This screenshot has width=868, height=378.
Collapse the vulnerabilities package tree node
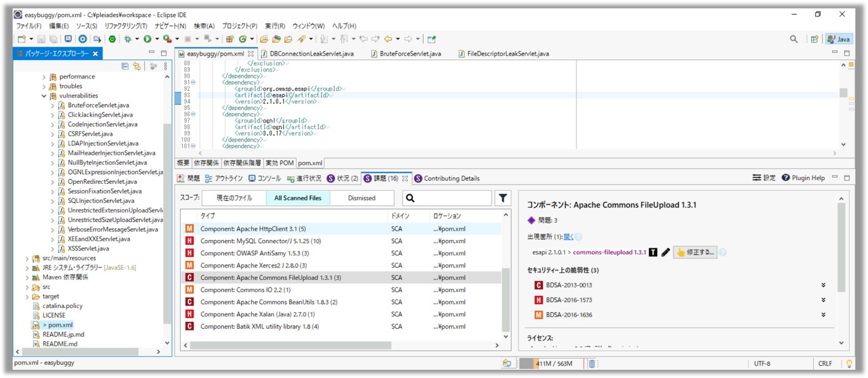tap(44, 96)
